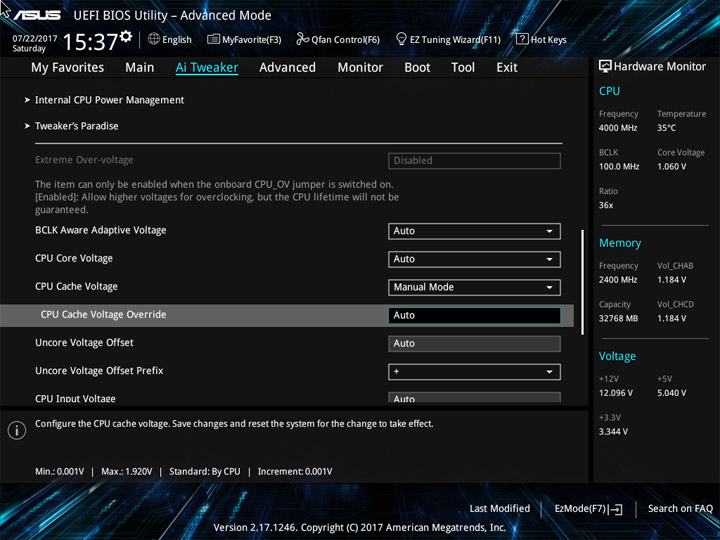This screenshot has height=540, width=720.
Task: Click the date 07/22/2017 text
Action: click(x=34, y=39)
